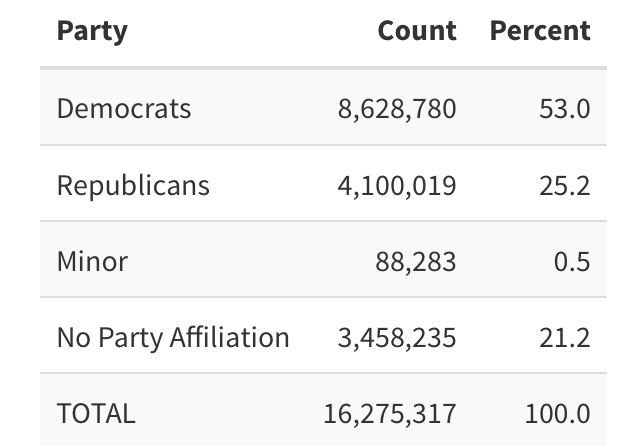Select the Republicans row label
The image size is (638, 446).
pos(133,185)
